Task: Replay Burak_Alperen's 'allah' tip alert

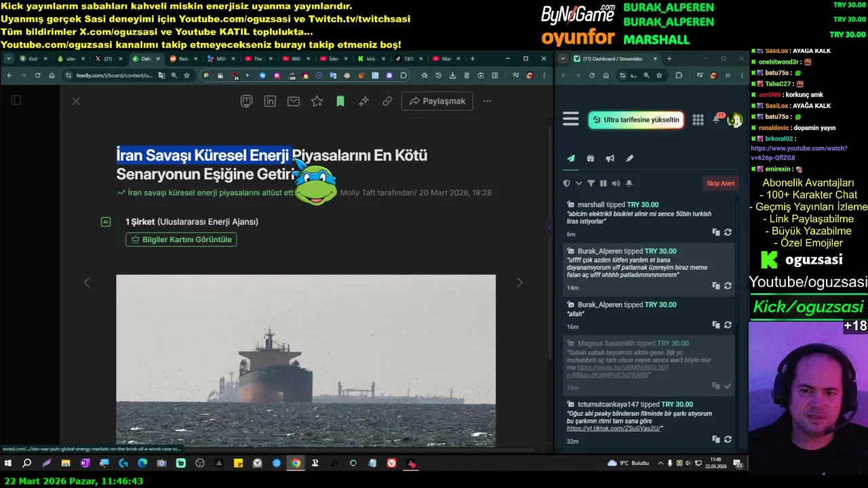Action: 728,325
